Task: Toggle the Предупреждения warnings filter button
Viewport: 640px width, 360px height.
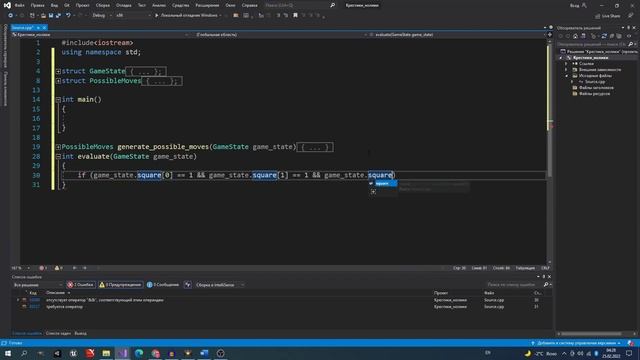Action: point(120,285)
